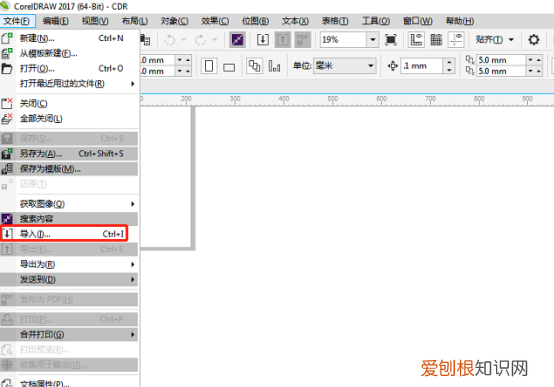
Task: Choose 搜索内容 menu entry
Action: (69, 219)
